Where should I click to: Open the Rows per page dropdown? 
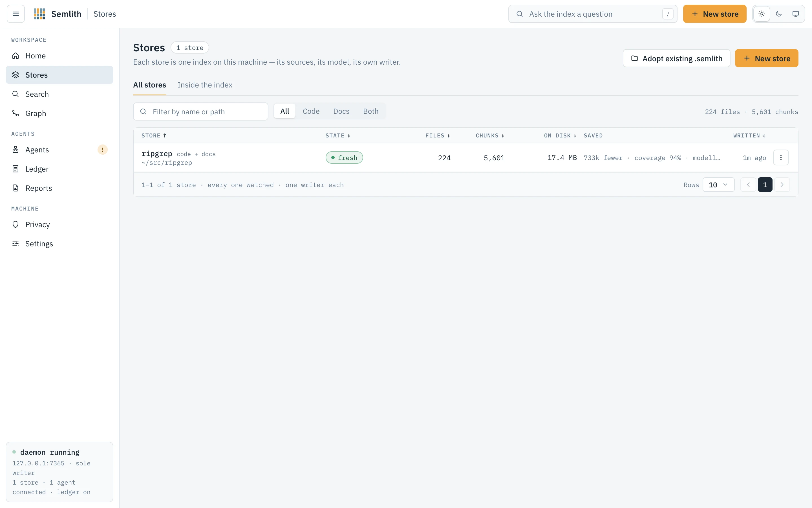pyautogui.click(x=718, y=185)
